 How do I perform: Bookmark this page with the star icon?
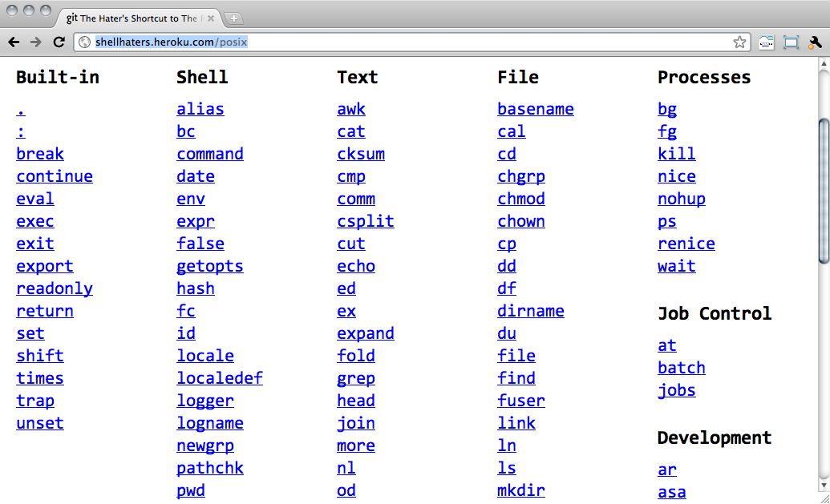pyautogui.click(x=739, y=42)
